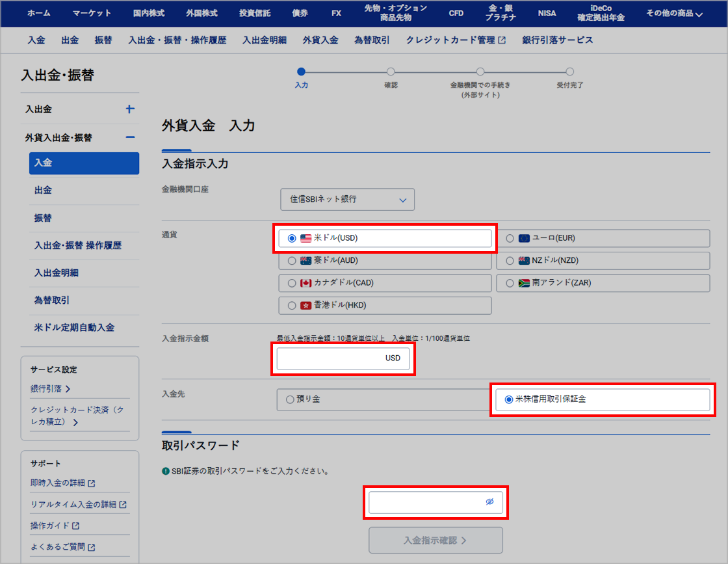Expand 入出金 section with plus icon

click(130, 109)
